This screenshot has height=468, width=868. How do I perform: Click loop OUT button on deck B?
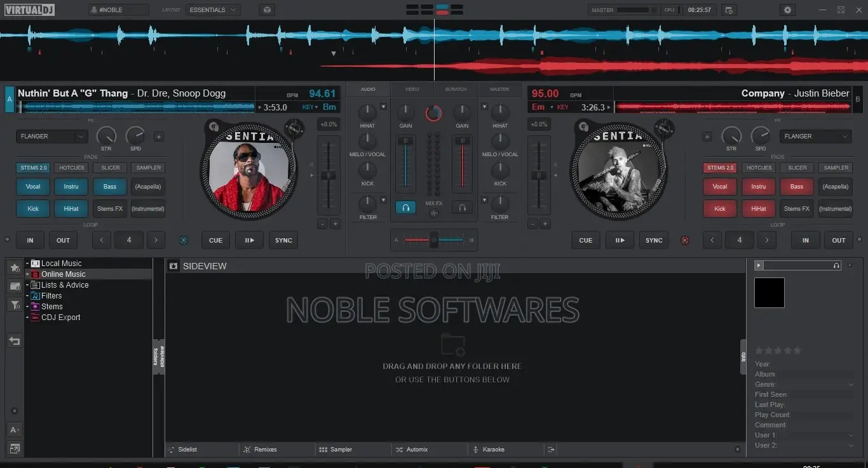839,240
